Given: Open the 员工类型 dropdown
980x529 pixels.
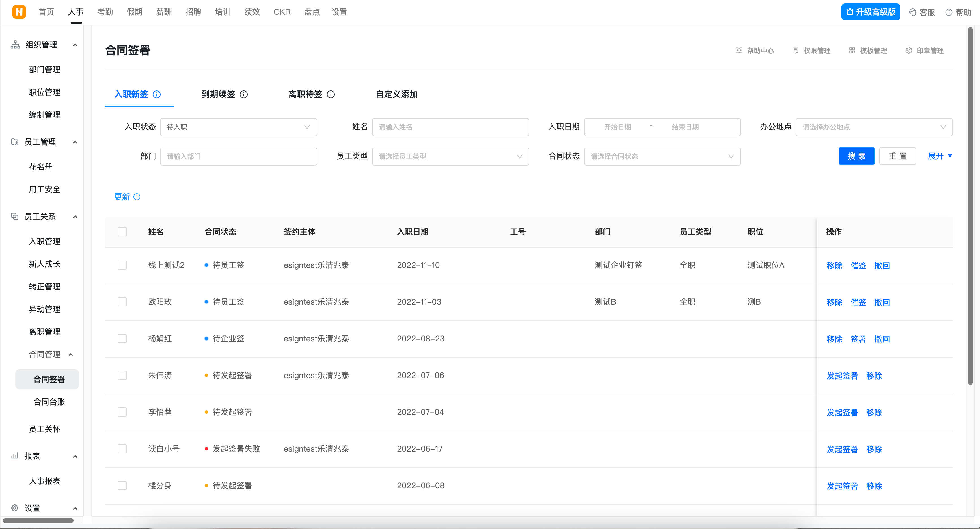Looking at the screenshot, I should (450, 156).
